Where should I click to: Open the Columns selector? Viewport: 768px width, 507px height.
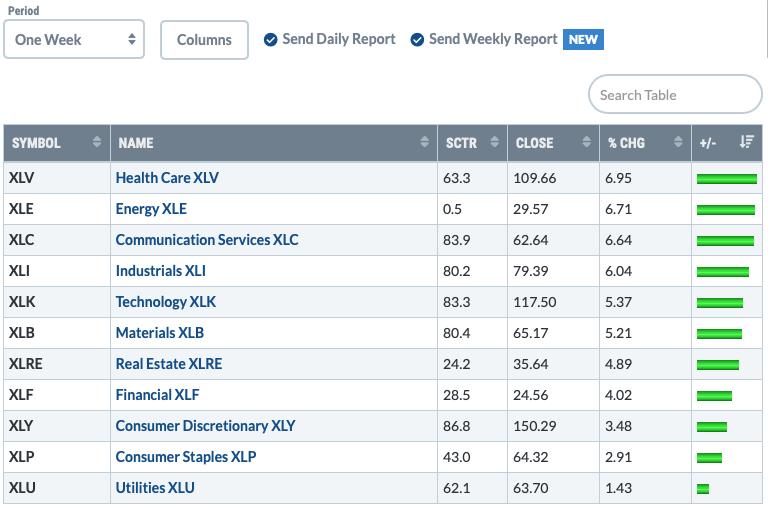pyautogui.click(x=204, y=40)
